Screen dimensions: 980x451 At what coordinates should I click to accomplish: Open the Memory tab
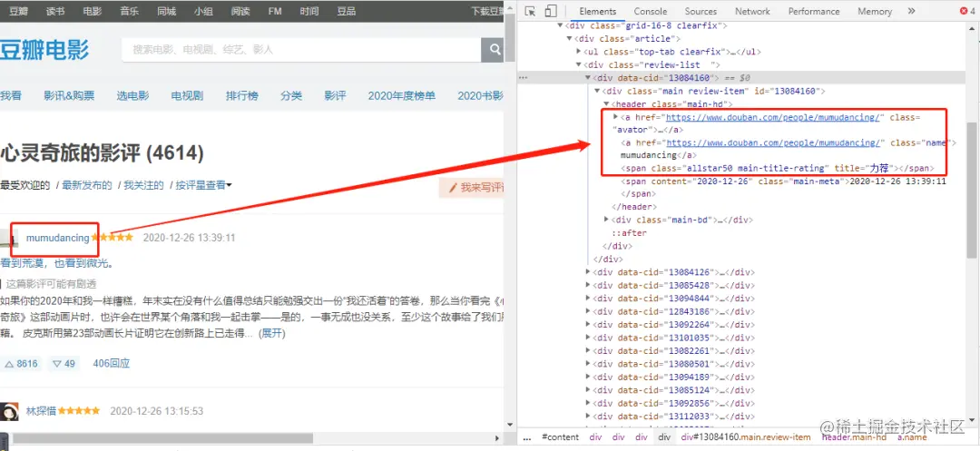pos(875,11)
